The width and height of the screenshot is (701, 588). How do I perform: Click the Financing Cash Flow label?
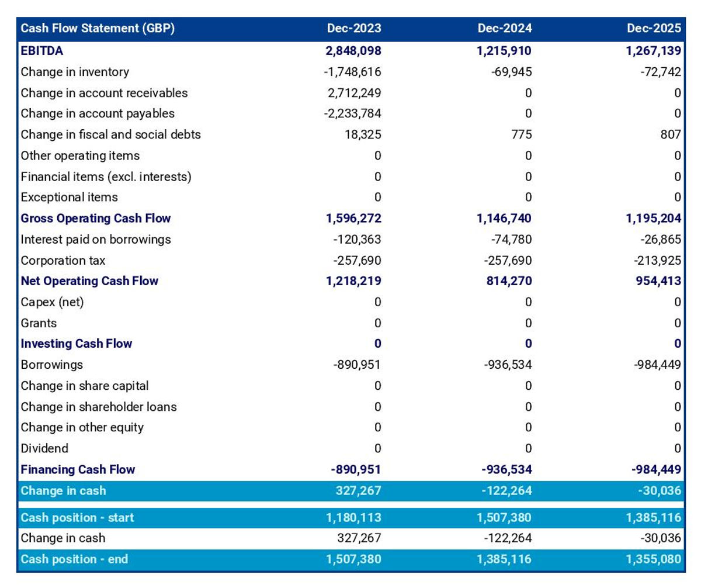coord(78,469)
